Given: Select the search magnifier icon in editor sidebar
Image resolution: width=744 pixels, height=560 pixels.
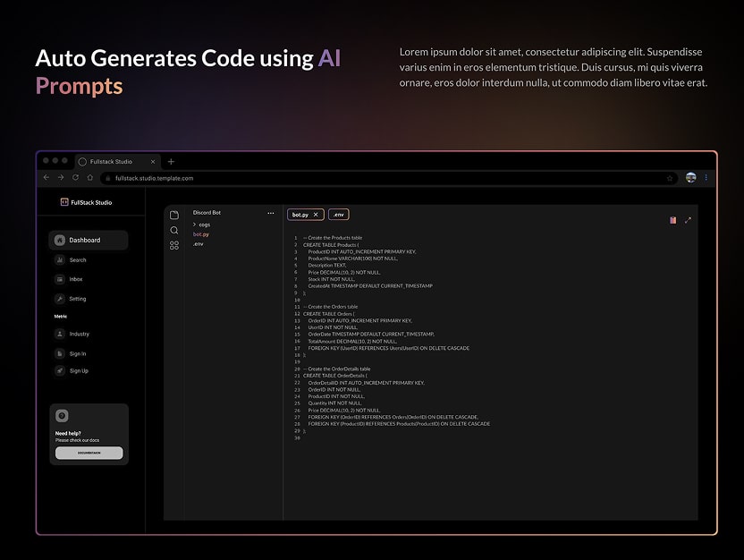Looking at the screenshot, I should (174, 230).
